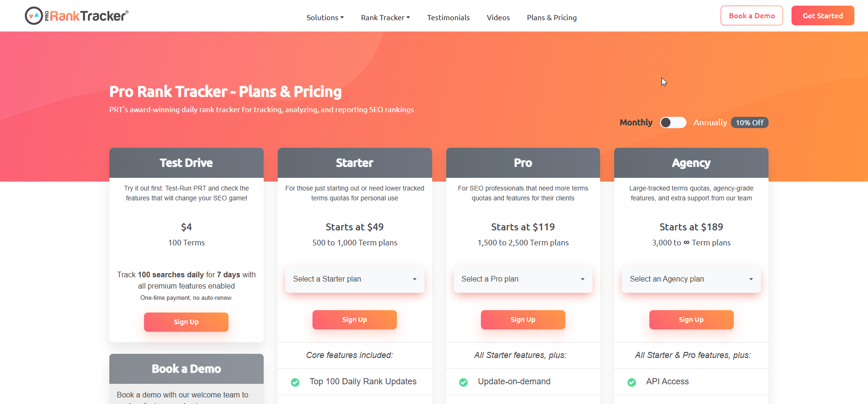Screen dimensions: 868x404
Task: Expand the Rank Tracker nav menu
Action: [x=385, y=18]
